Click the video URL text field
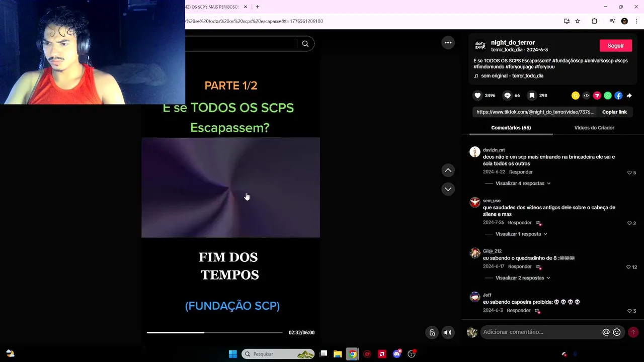This screenshot has height=362, width=644. click(x=535, y=112)
